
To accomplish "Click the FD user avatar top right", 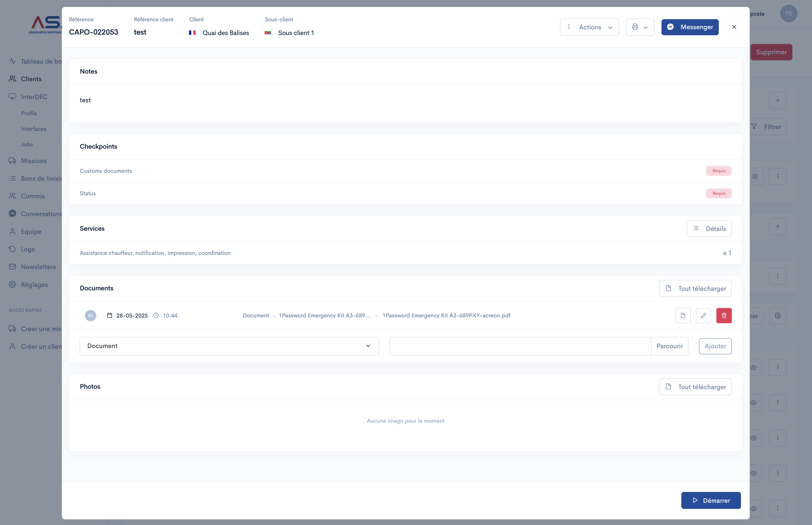I will pos(788,14).
